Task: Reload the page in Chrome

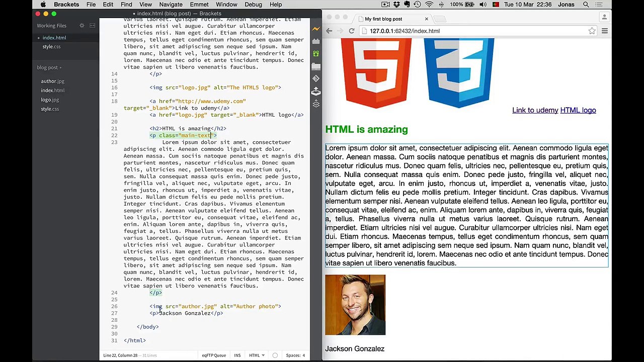Action: pyautogui.click(x=352, y=31)
